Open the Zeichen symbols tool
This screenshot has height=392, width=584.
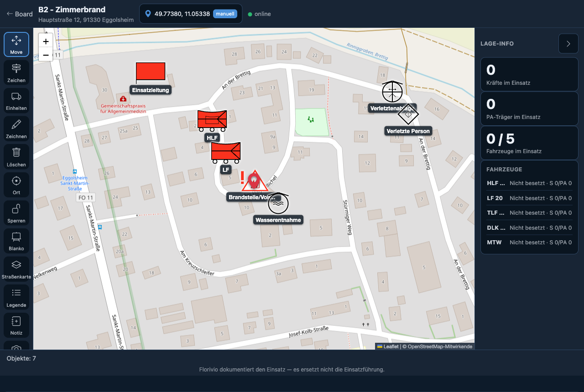16,73
